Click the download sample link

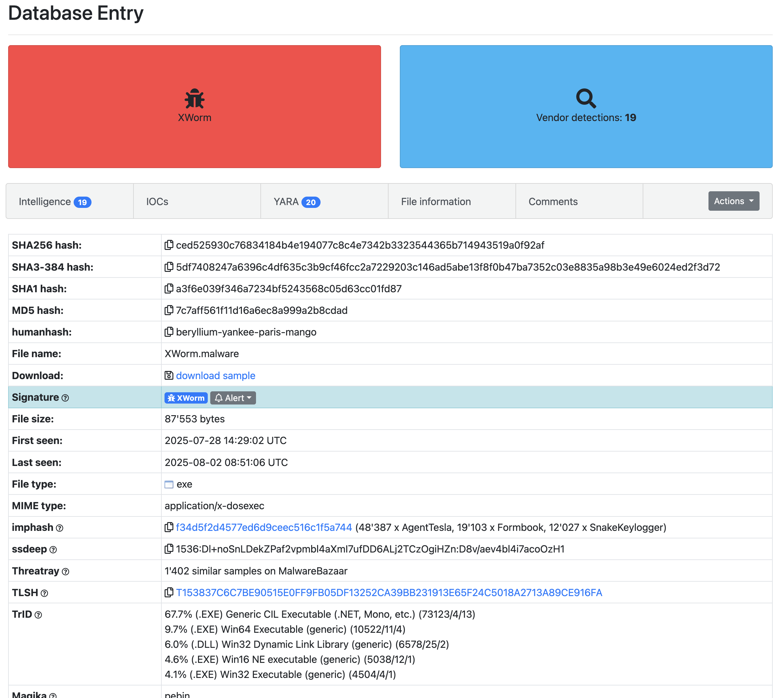pos(215,375)
